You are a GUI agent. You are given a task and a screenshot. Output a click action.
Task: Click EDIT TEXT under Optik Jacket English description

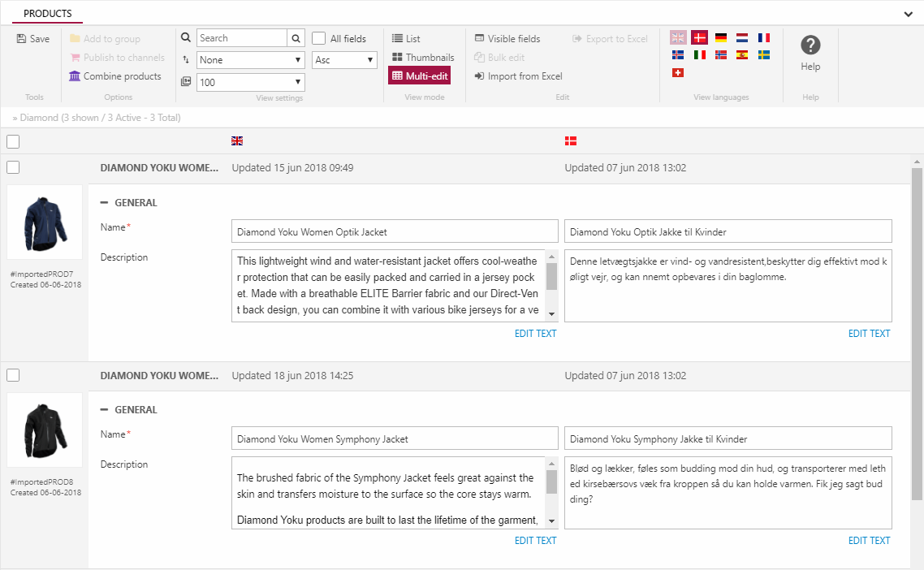tap(535, 334)
